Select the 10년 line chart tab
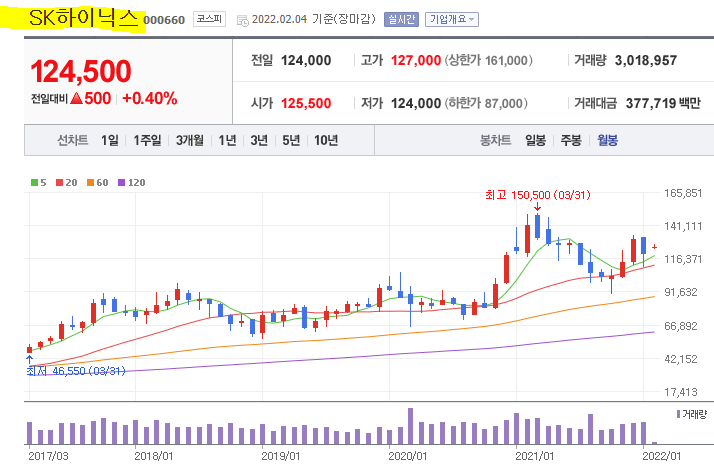714x476 pixels. 326,140
